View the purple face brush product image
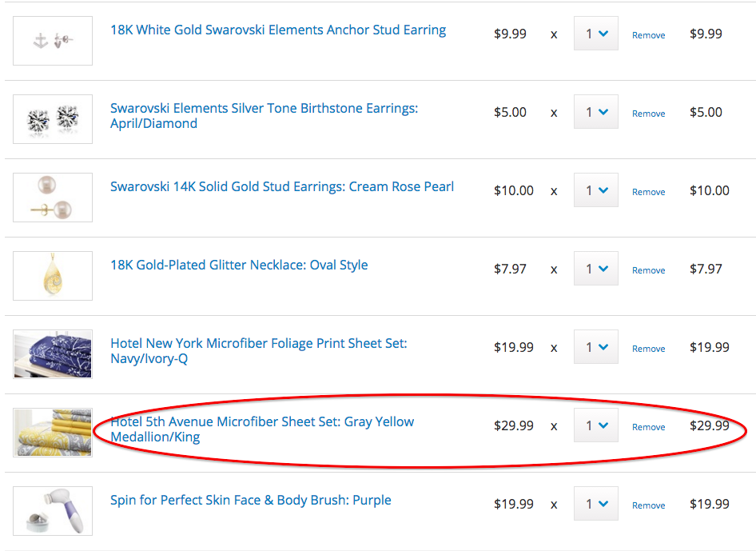 pyautogui.click(x=53, y=511)
